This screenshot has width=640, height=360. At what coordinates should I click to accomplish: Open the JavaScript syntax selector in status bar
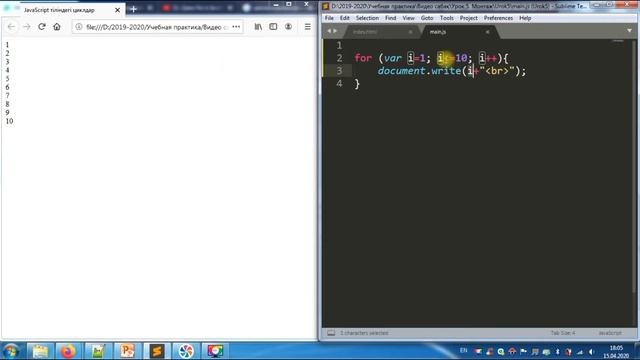[610, 333]
